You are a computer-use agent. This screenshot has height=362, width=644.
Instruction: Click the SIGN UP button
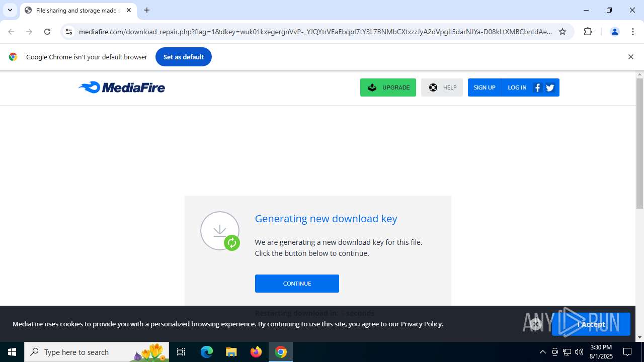click(485, 87)
